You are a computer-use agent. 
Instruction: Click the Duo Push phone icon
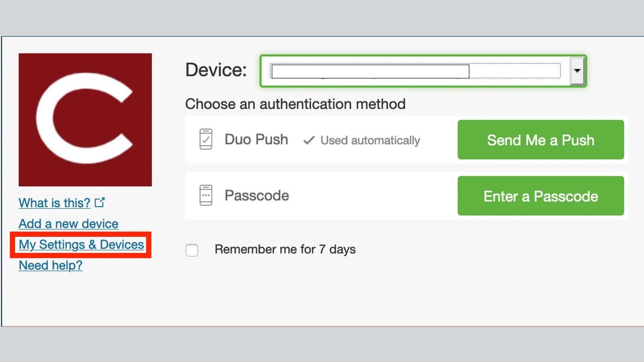[x=206, y=140]
